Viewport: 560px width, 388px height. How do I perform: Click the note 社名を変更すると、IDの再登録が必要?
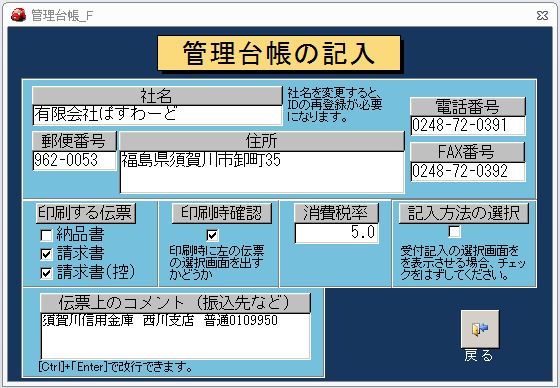(335, 105)
